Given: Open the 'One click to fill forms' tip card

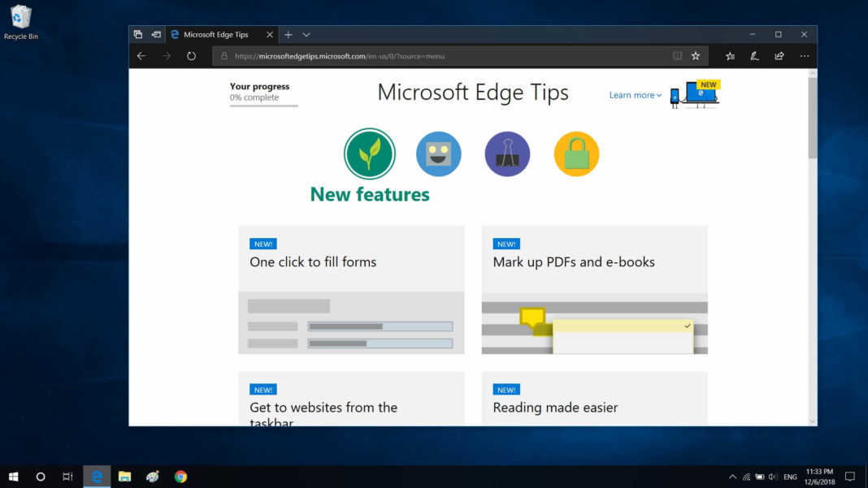Looking at the screenshot, I should (x=350, y=290).
